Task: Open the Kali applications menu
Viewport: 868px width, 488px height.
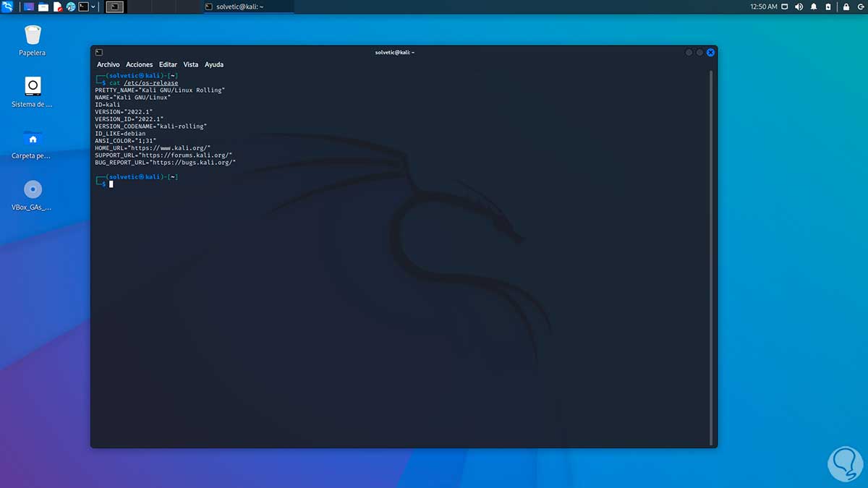Action: click(x=7, y=7)
